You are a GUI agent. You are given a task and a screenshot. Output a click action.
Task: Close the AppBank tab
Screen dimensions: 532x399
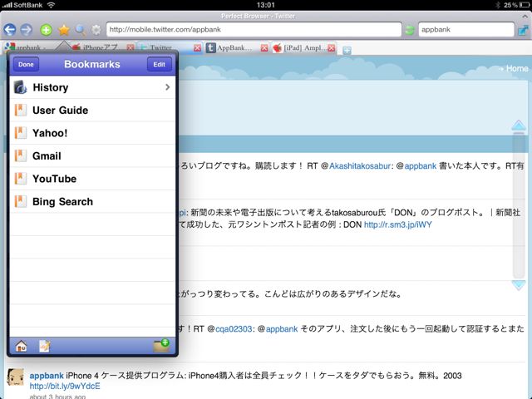(x=264, y=48)
